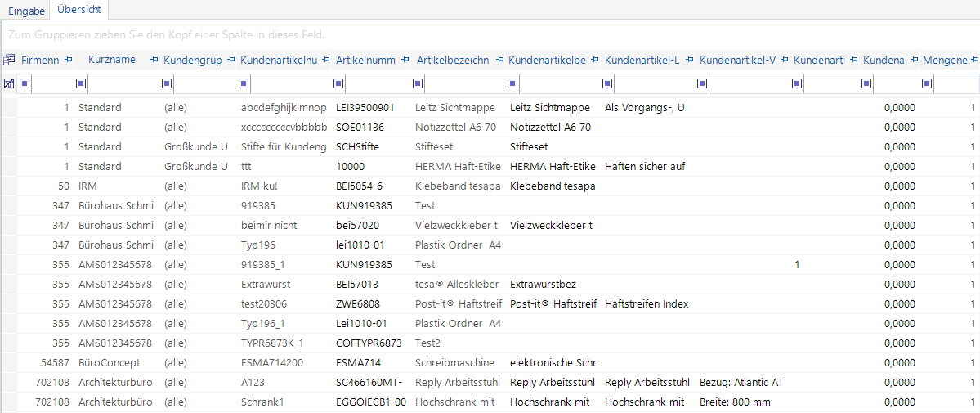Pin the Mengene column via its pin icon

(x=974, y=60)
